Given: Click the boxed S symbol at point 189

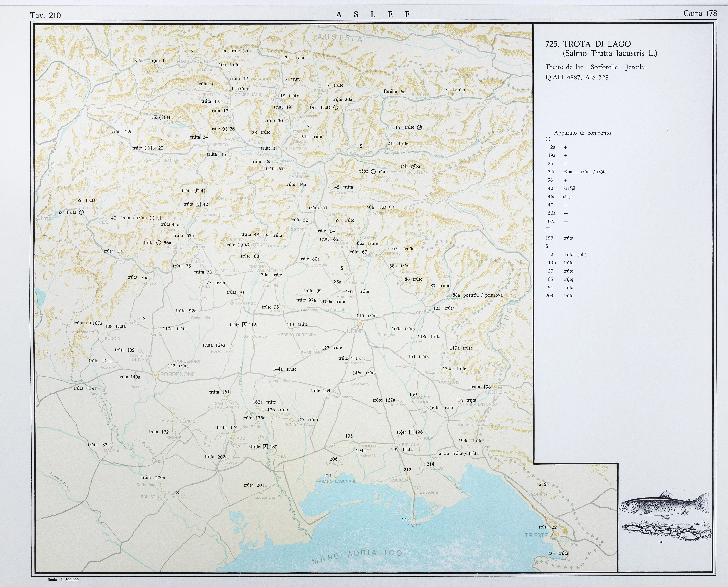Looking at the screenshot, I should (265, 447).
